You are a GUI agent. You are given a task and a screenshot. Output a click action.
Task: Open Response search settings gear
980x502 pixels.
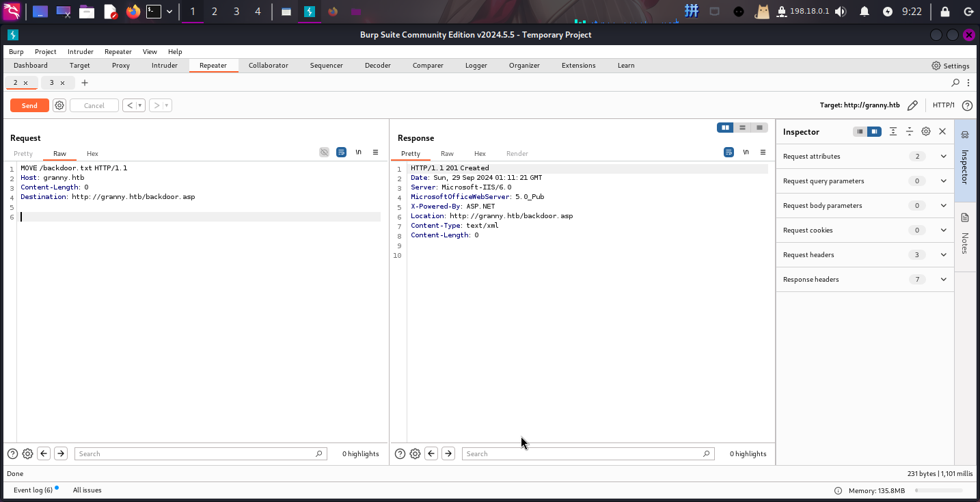coord(415,453)
